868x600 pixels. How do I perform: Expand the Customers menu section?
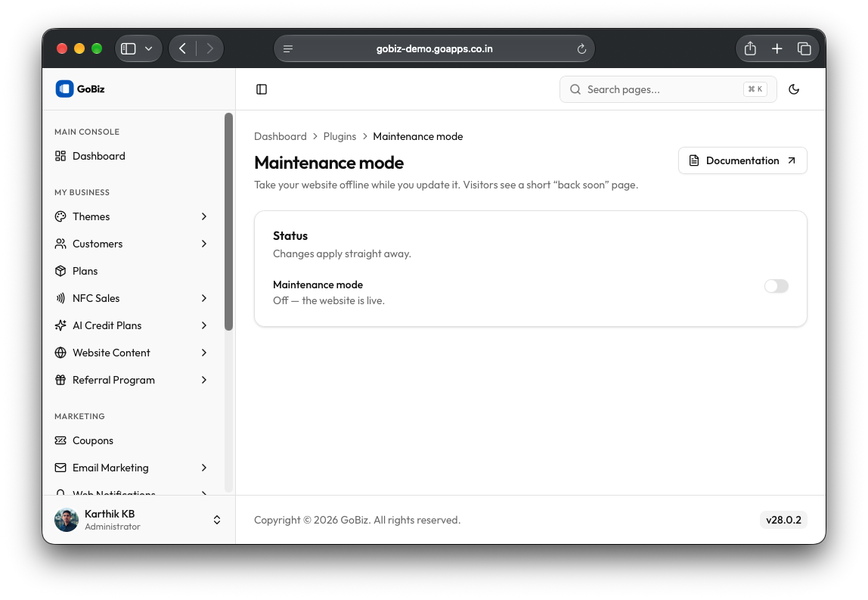132,244
